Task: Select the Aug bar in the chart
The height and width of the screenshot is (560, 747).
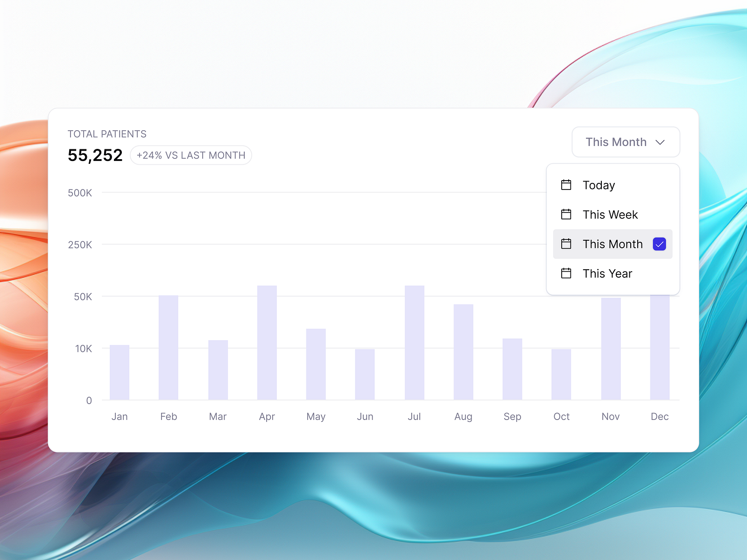Action: [464, 352]
